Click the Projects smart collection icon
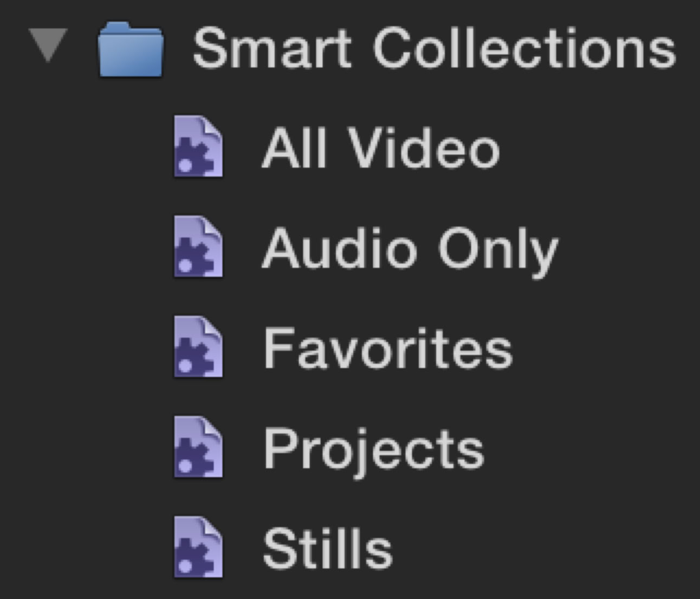Screen dimensions: 700x599 tap(198, 447)
